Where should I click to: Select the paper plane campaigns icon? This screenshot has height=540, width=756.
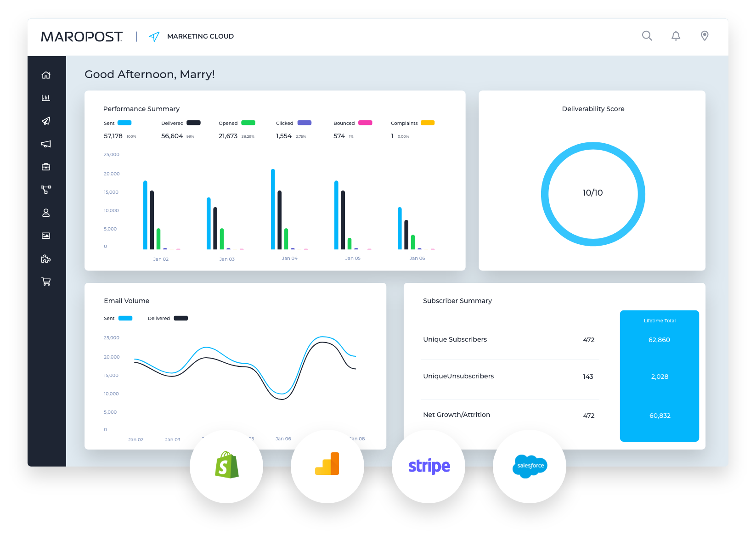46,121
